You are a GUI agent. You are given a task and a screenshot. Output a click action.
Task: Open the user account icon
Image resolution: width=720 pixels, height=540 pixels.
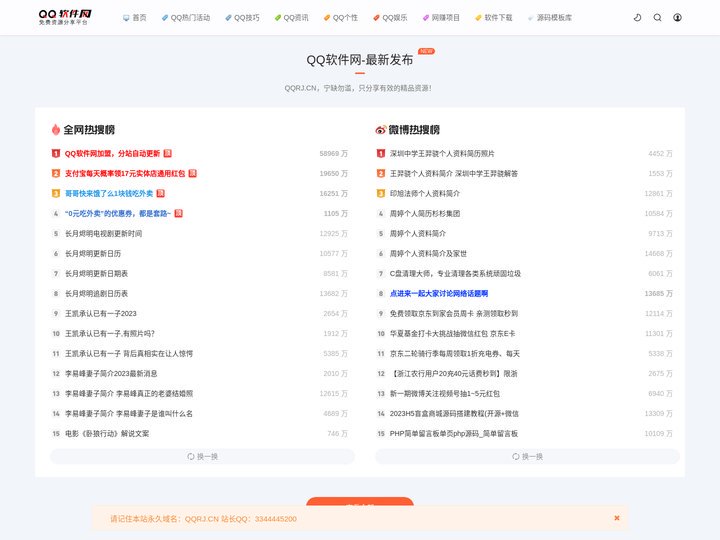(x=677, y=17)
